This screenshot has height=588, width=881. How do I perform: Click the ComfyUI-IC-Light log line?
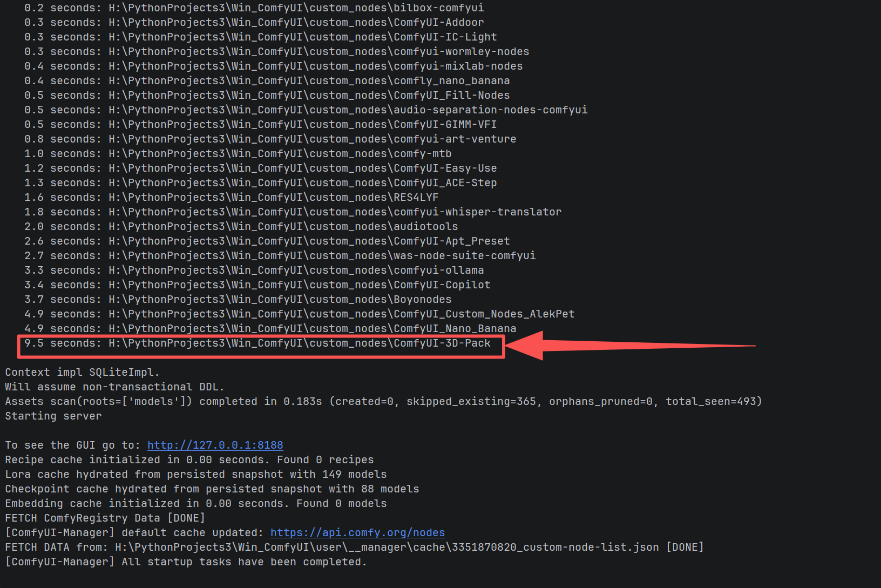pyautogui.click(x=261, y=37)
